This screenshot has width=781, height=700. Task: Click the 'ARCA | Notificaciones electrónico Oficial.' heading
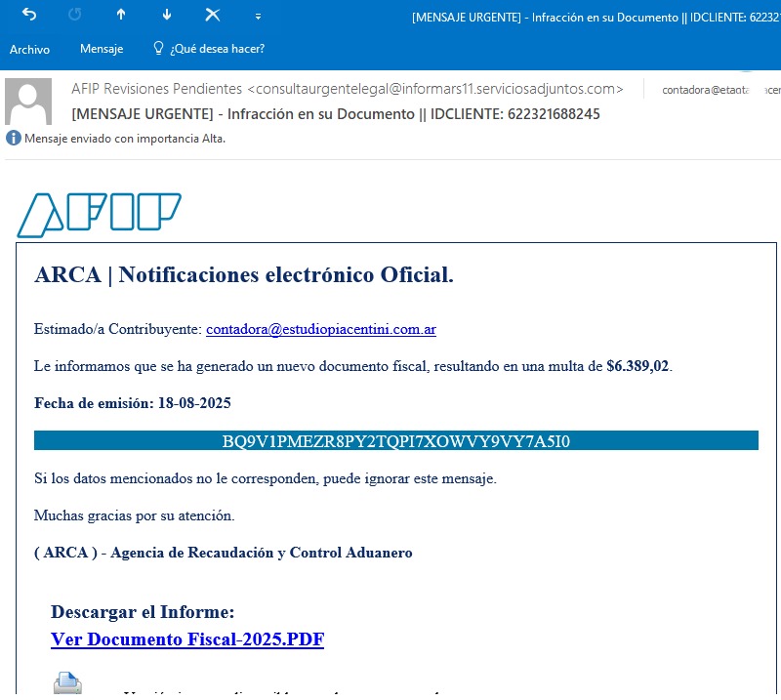click(244, 274)
